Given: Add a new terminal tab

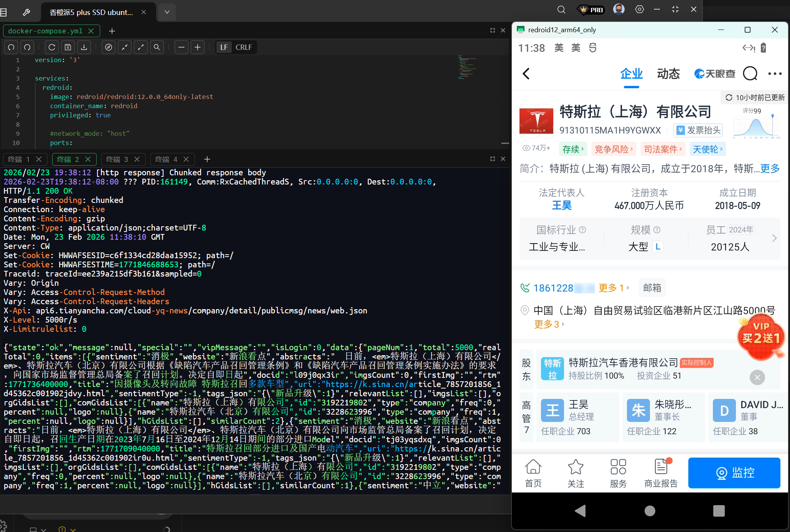Looking at the screenshot, I should click(207, 159).
